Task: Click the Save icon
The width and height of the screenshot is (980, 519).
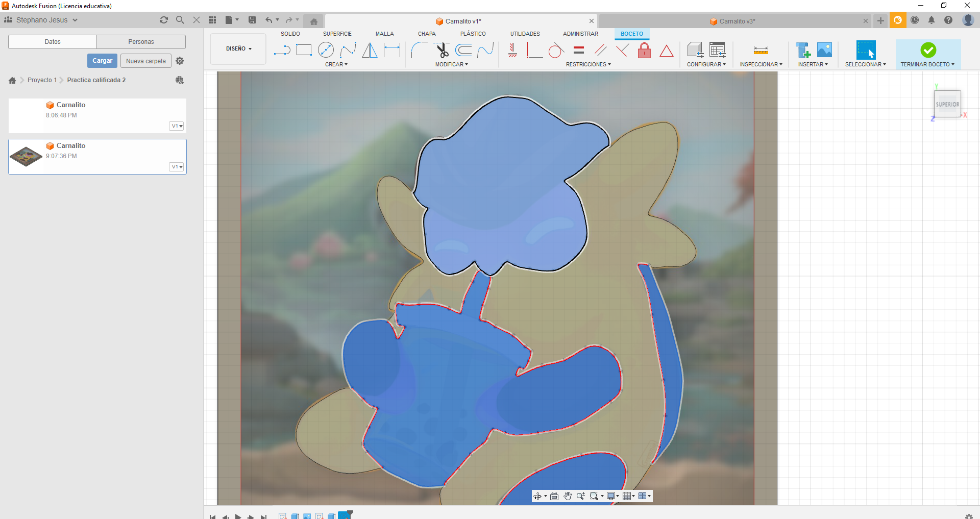Action: click(252, 20)
